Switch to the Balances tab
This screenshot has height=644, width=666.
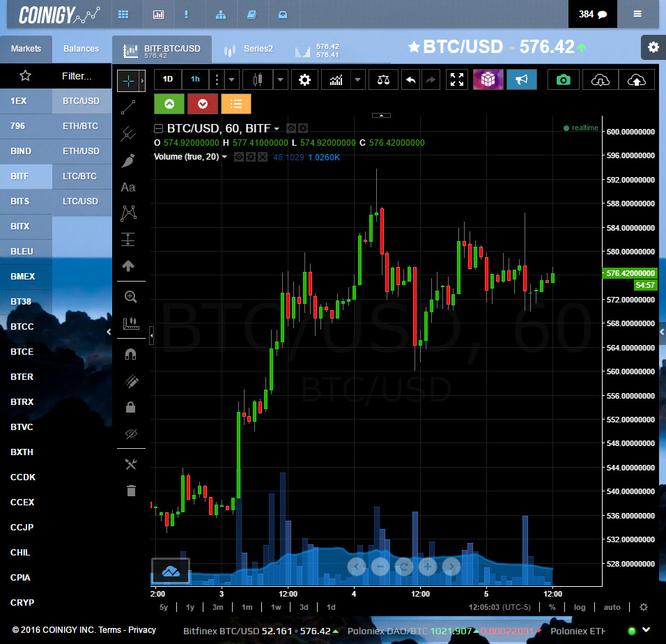pos(81,49)
